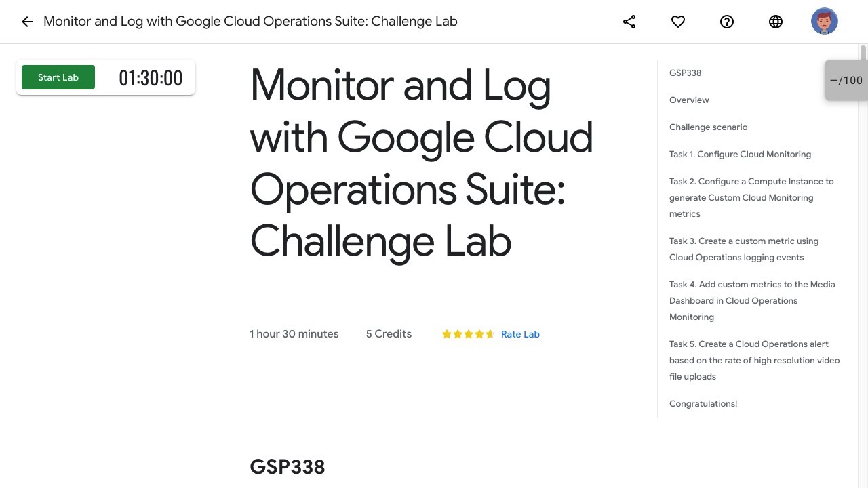
Task: Jump to the Congratulations! section
Action: pyautogui.click(x=703, y=403)
